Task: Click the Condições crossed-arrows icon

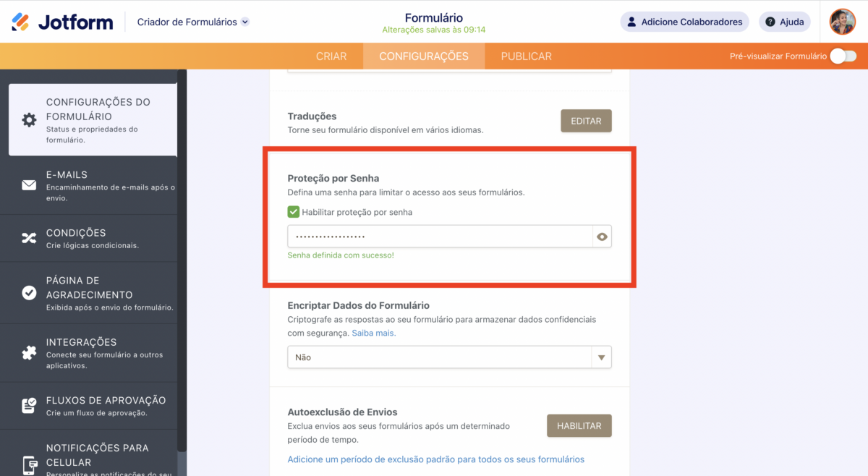Action: point(29,239)
